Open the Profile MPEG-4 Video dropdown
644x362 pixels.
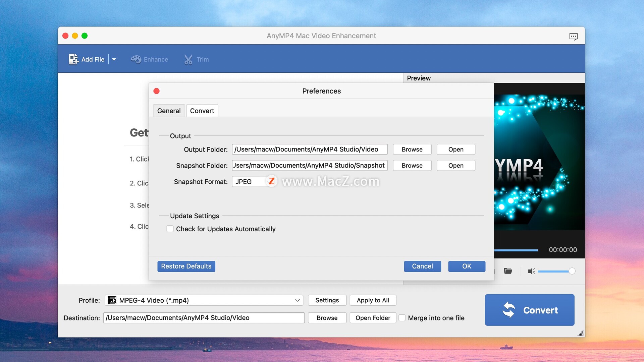click(x=204, y=300)
